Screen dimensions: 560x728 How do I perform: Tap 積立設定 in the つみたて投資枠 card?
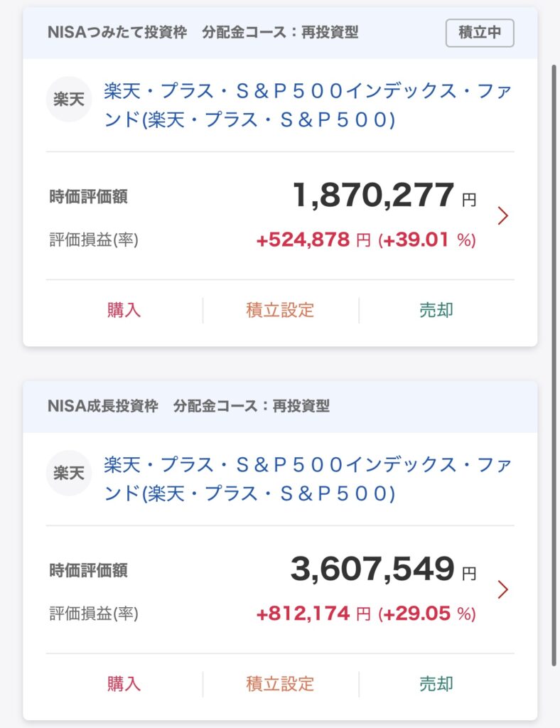pyautogui.click(x=280, y=310)
